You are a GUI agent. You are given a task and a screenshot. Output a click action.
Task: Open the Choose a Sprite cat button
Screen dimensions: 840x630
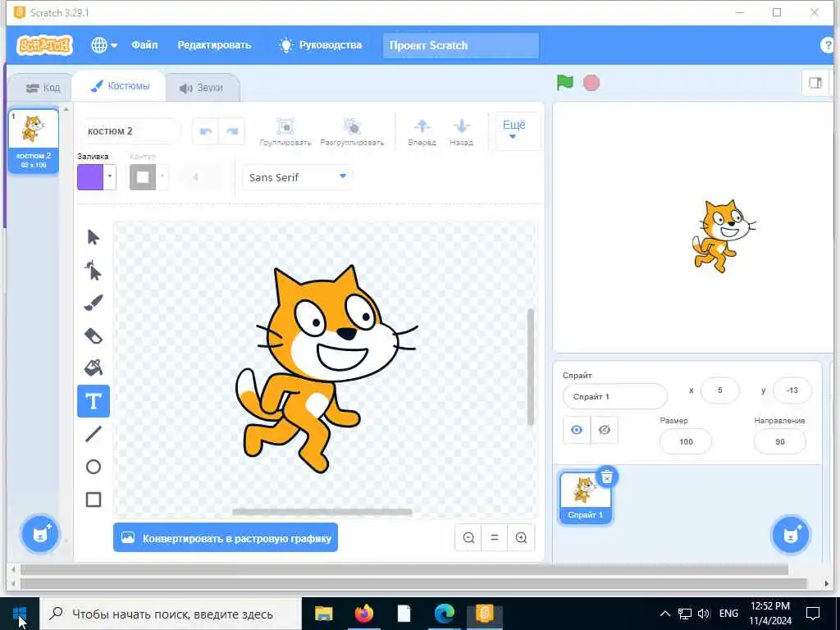click(x=790, y=535)
